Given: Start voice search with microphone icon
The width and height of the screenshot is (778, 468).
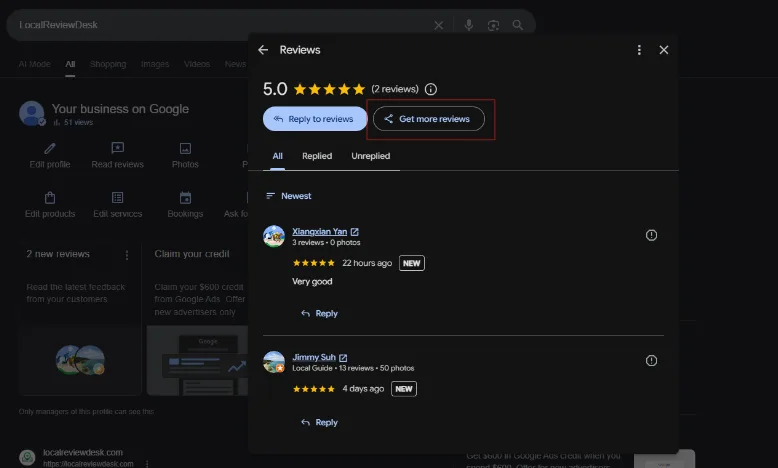Looking at the screenshot, I should pos(468,25).
